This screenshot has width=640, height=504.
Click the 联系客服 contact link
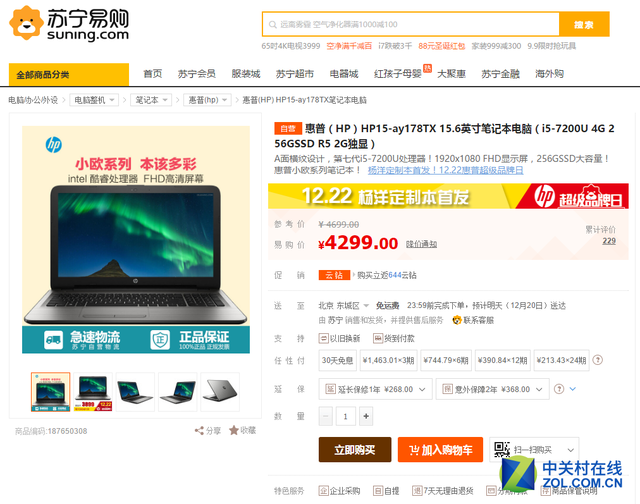pos(478,320)
